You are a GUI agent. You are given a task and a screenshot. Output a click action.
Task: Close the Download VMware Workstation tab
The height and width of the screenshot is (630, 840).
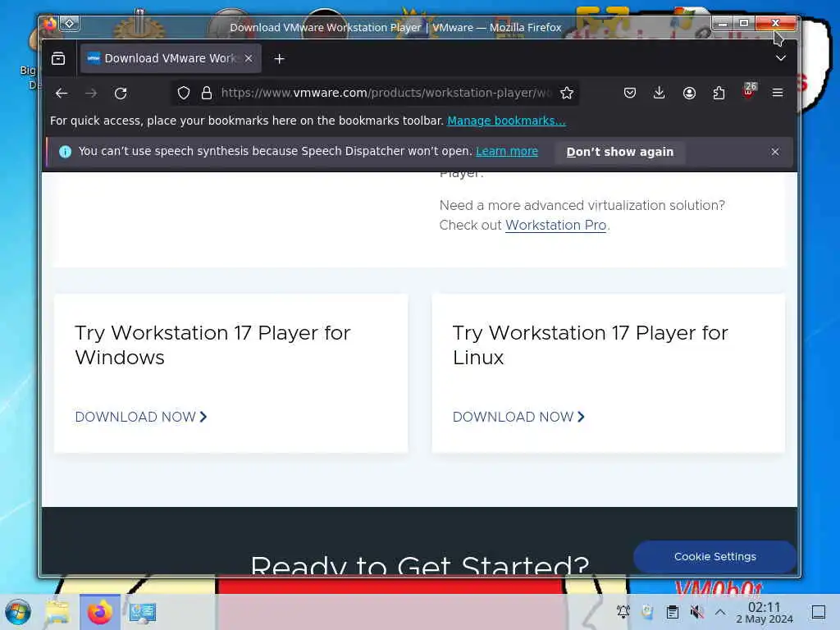coord(249,58)
